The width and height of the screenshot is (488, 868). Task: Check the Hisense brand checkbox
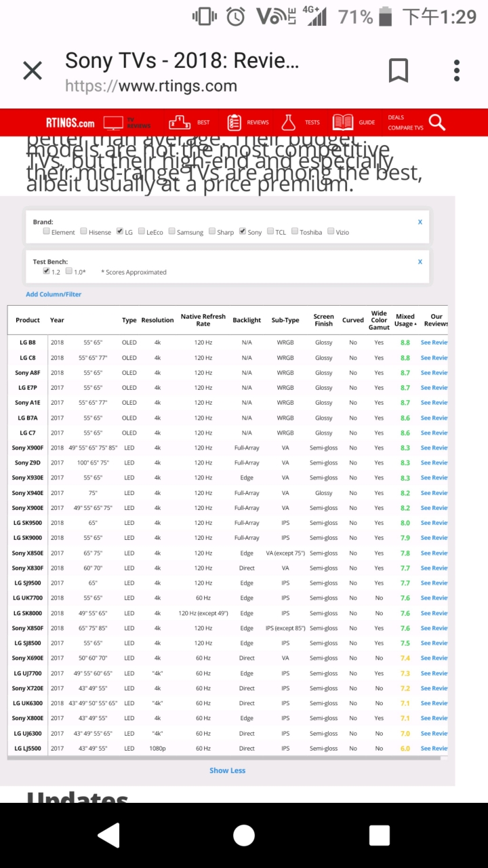(x=83, y=231)
